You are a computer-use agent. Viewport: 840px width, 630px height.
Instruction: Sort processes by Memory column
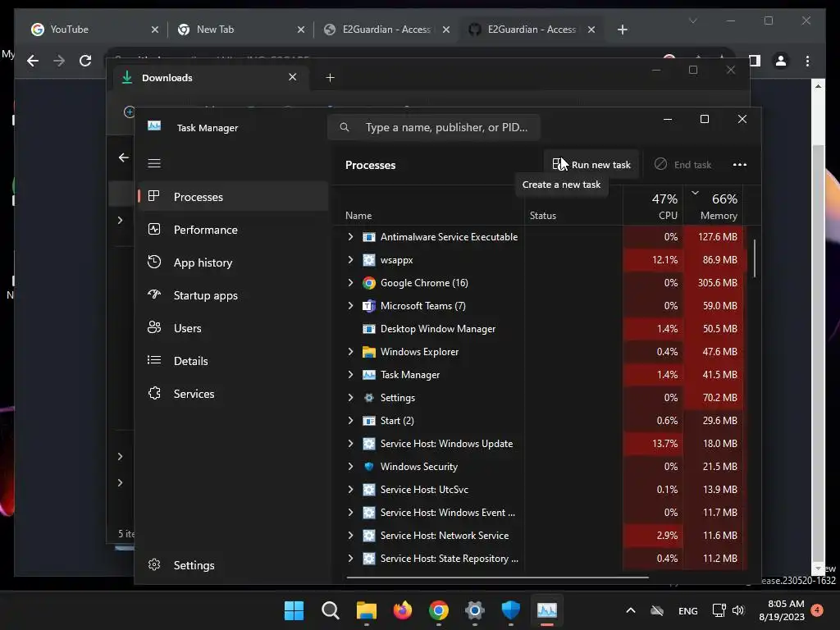pyautogui.click(x=714, y=206)
